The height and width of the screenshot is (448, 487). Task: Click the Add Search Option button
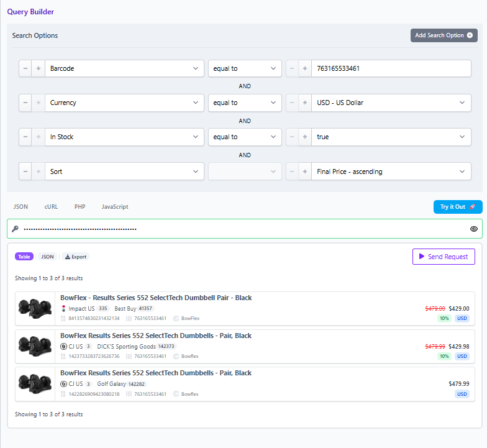(x=444, y=35)
